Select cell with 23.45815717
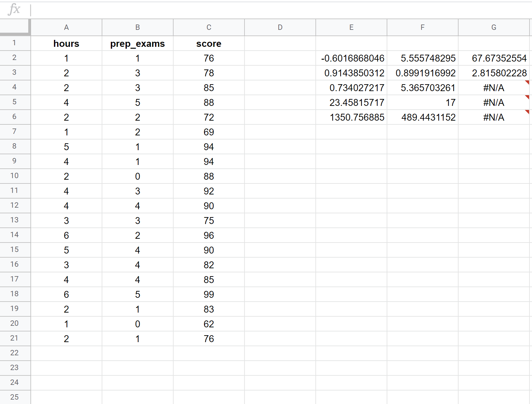 (351, 102)
